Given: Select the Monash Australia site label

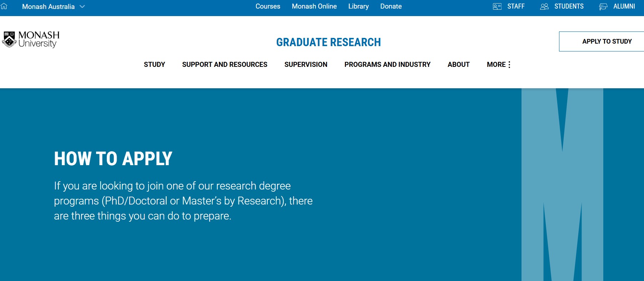Looking at the screenshot, I should tap(48, 6).
